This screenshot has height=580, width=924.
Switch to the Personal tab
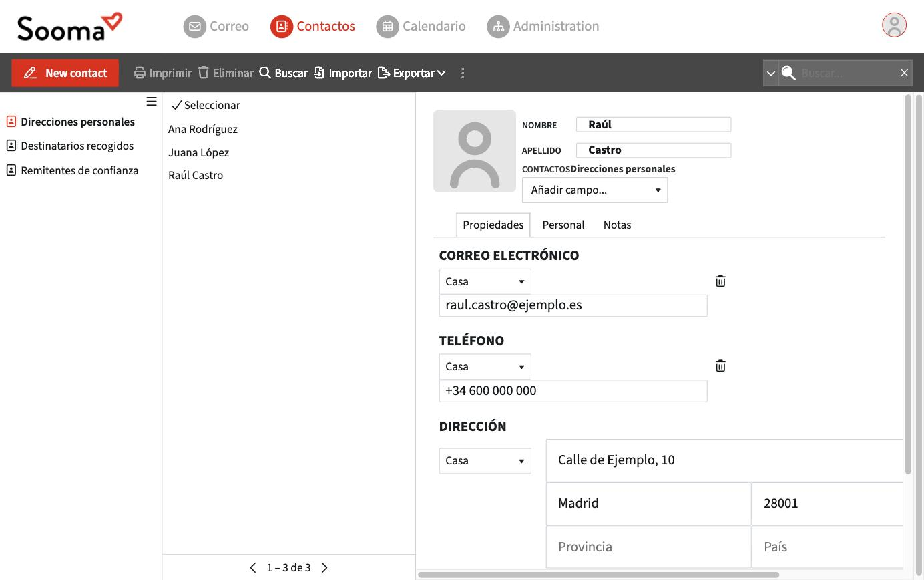pos(563,225)
